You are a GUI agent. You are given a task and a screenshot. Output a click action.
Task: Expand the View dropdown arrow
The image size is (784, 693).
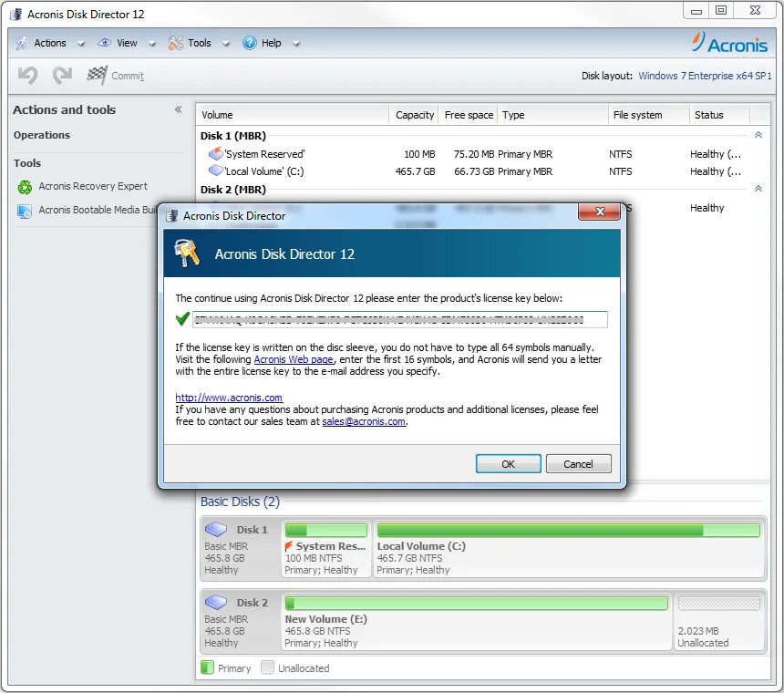click(151, 44)
